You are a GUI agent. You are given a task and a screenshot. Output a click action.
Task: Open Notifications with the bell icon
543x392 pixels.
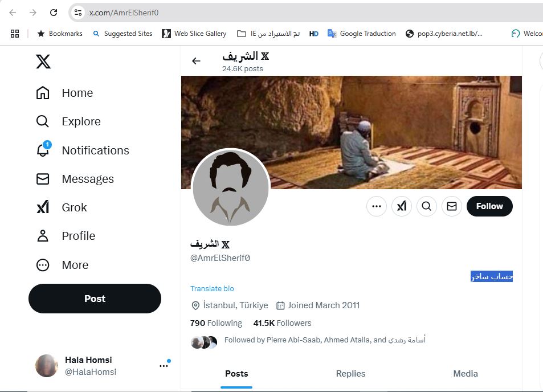tap(43, 150)
